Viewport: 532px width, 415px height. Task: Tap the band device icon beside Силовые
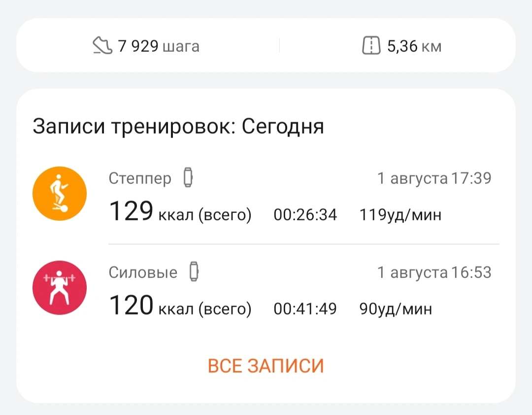tap(195, 272)
